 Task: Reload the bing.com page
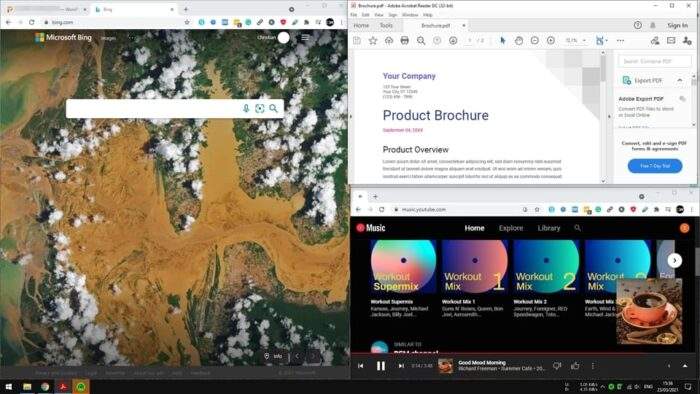click(32, 22)
